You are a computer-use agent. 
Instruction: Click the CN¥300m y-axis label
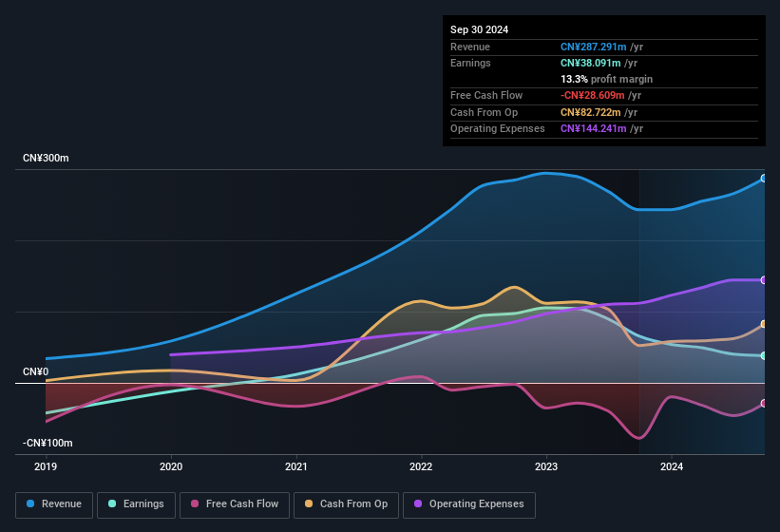coord(46,158)
